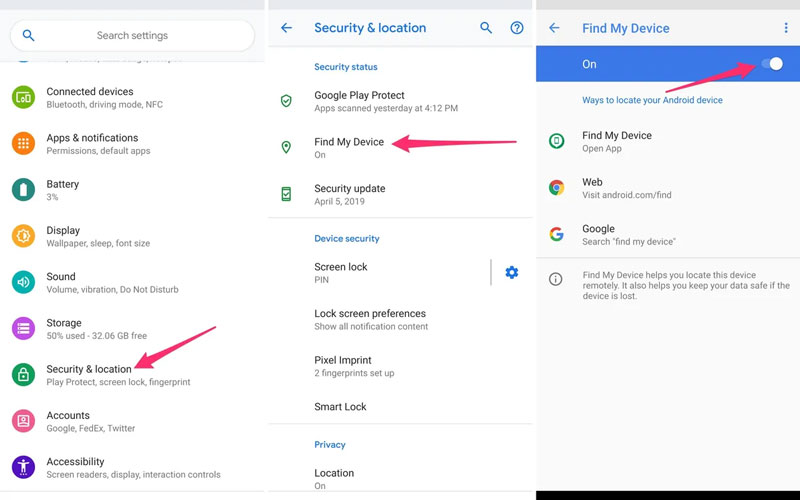Tap the search icon in Security header
Viewport: 800px width, 500px height.
click(486, 28)
